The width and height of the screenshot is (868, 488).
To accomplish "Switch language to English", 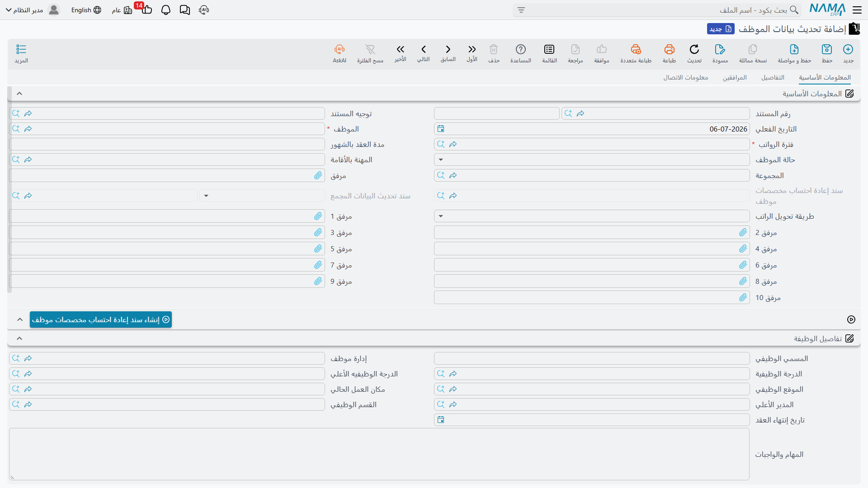I will click(x=86, y=10).
